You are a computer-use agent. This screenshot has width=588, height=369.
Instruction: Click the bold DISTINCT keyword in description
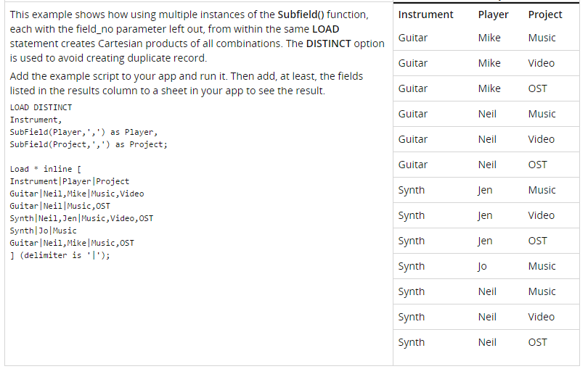coord(329,43)
